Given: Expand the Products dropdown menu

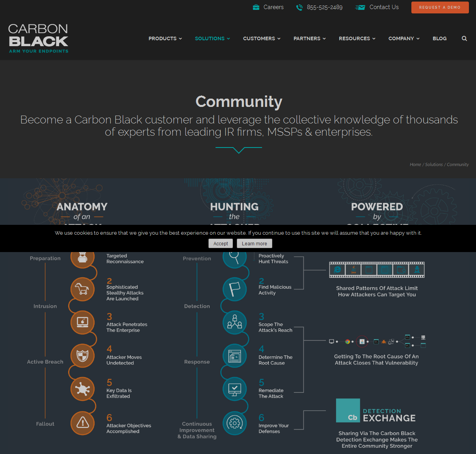Looking at the screenshot, I should pyautogui.click(x=165, y=39).
